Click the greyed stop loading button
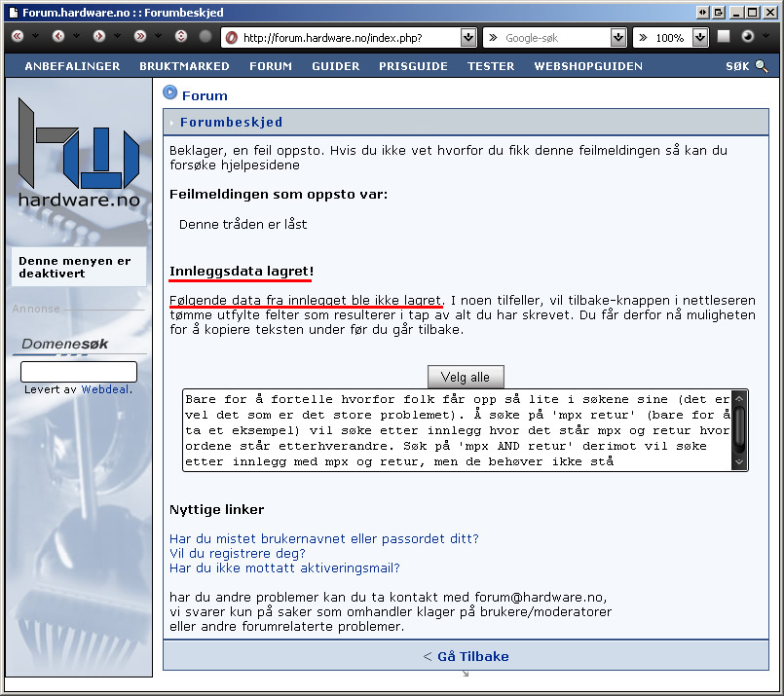 (205, 36)
